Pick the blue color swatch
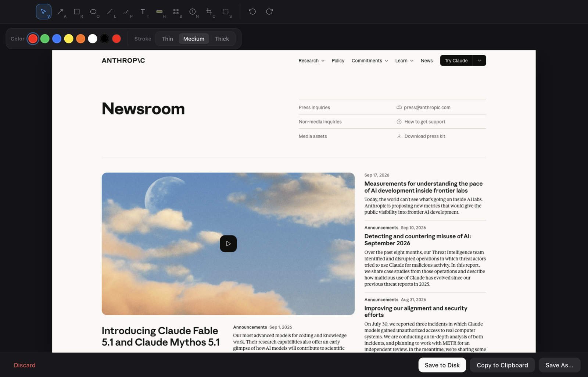 pyautogui.click(x=57, y=39)
